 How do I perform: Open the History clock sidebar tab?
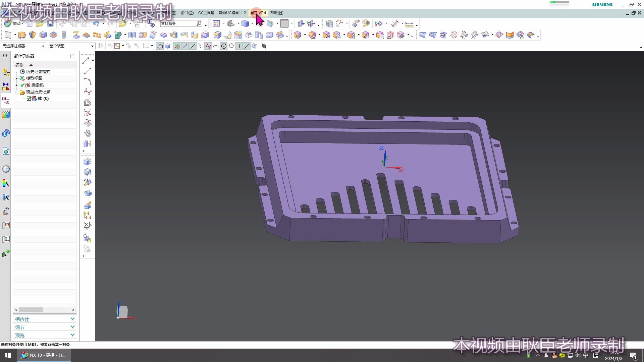6,169
